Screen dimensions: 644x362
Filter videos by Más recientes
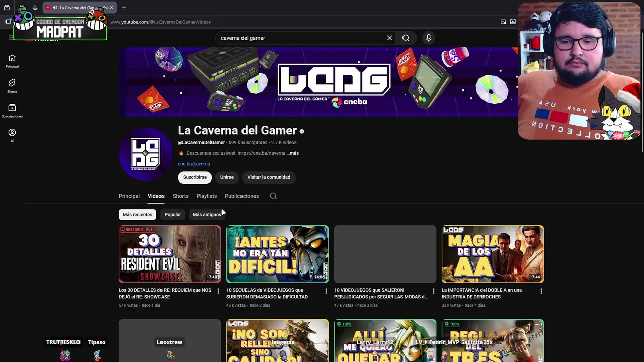pos(137,215)
